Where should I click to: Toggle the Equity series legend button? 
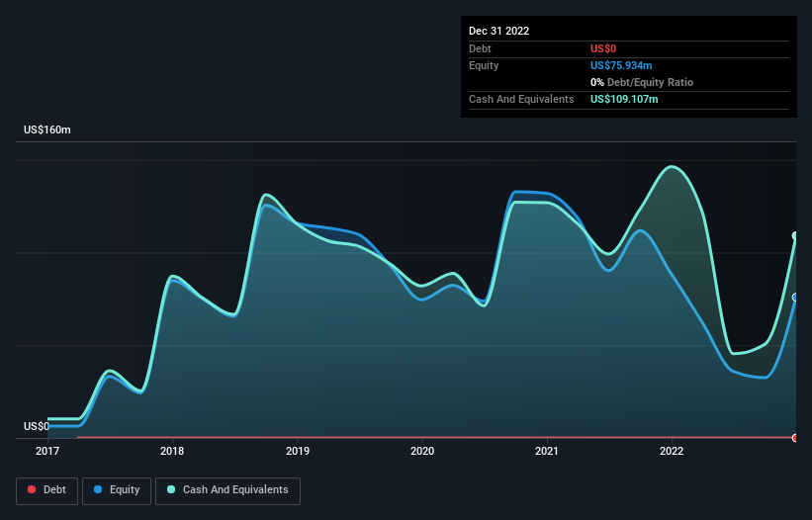point(117,490)
